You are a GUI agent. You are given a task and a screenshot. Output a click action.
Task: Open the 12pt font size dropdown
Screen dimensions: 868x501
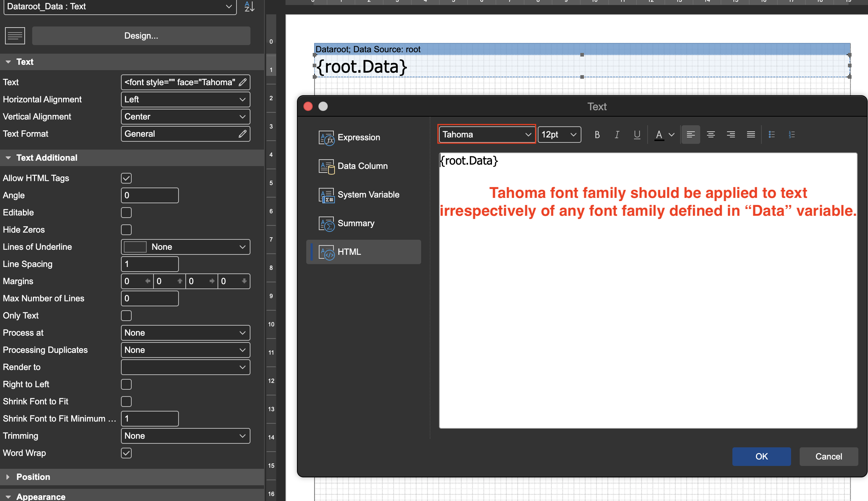pos(559,135)
